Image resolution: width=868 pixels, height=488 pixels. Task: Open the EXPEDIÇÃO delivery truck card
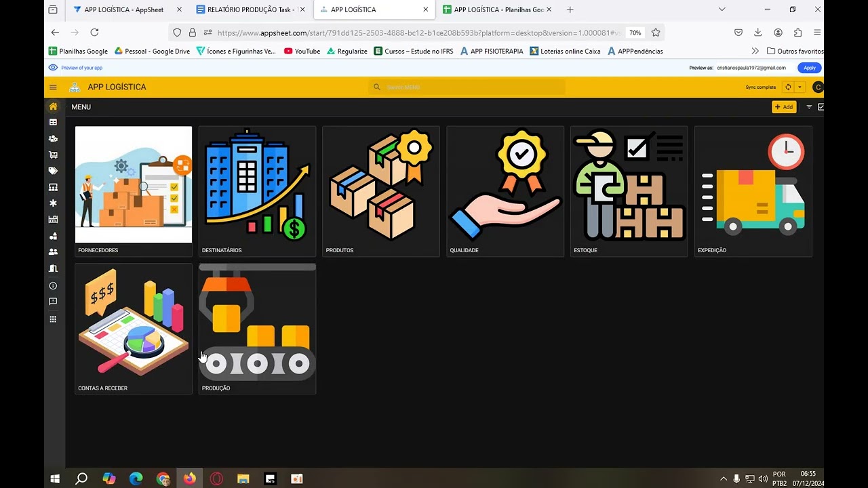(x=753, y=191)
